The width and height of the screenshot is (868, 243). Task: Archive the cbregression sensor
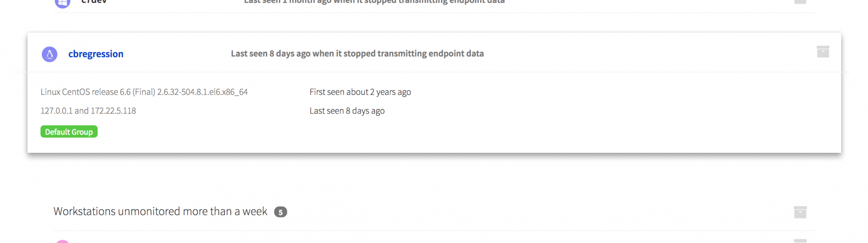pyautogui.click(x=823, y=52)
